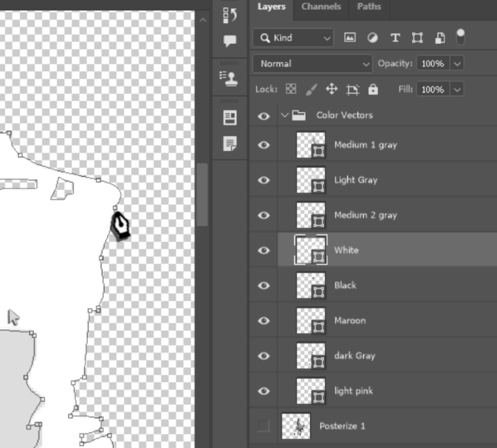Select layer named Maroon

tap(350, 320)
